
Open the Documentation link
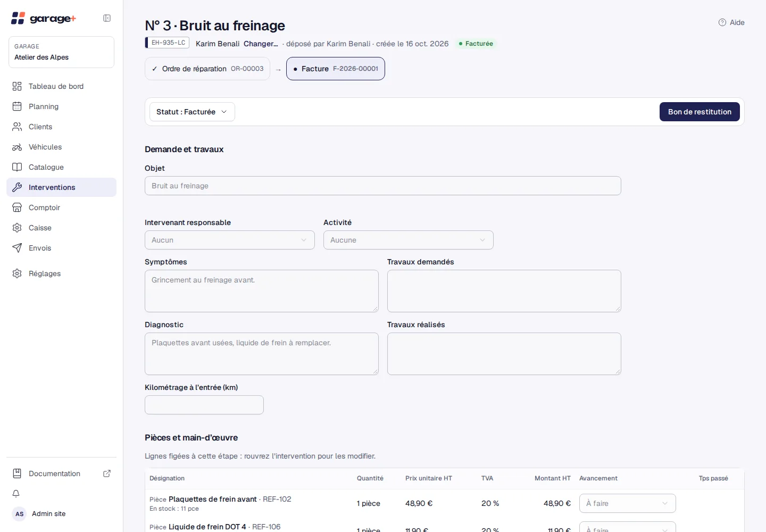click(x=61, y=473)
